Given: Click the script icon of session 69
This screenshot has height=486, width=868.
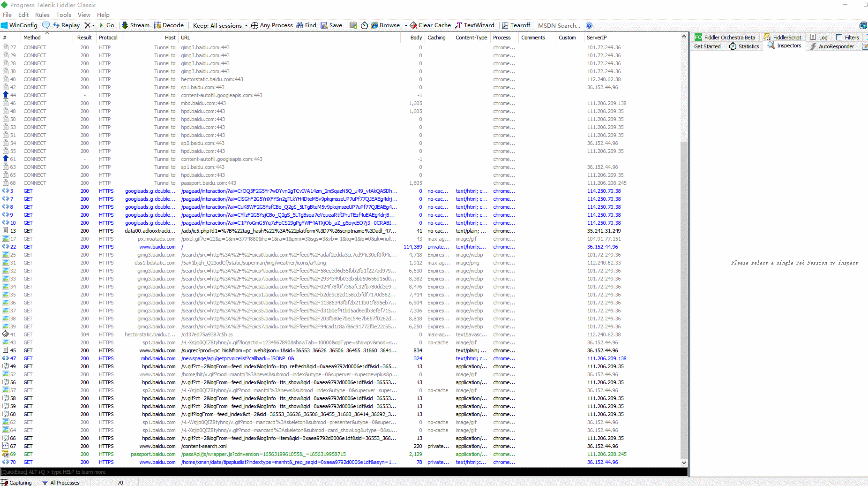Looking at the screenshot, I should pyautogui.click(x=6, y=454).
